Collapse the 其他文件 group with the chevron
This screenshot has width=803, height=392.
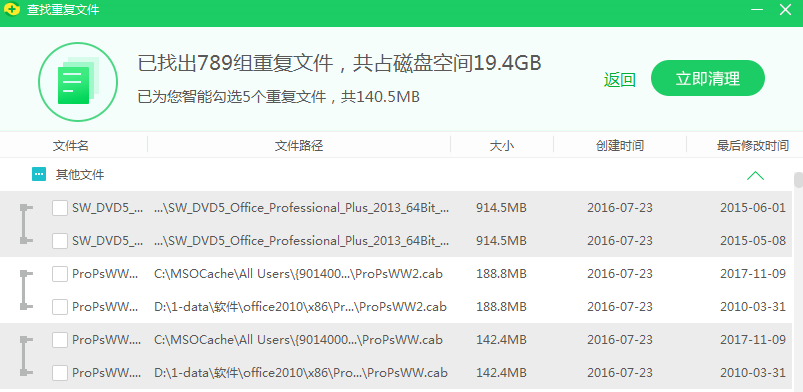click(x=755, y=176)
